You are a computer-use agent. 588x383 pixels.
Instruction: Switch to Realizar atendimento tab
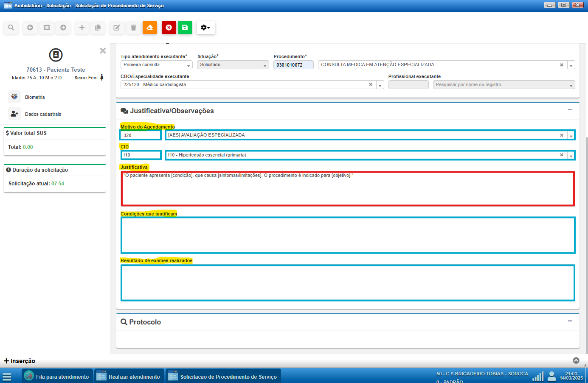tap(129, 377)
